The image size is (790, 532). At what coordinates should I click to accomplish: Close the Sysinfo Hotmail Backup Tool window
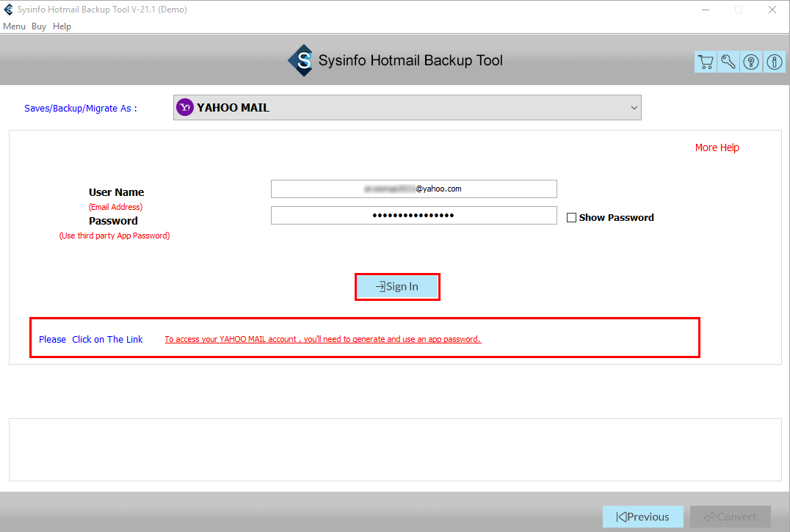coord(772,10)
